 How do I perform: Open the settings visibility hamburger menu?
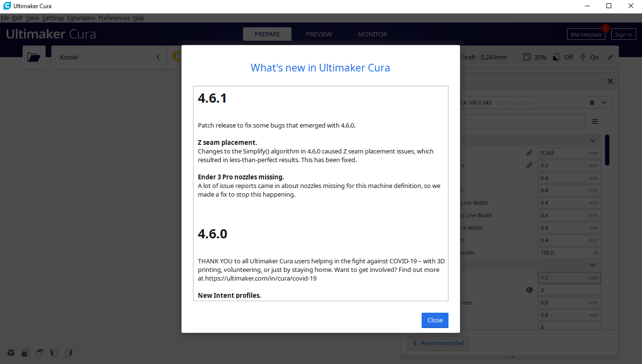595,121
